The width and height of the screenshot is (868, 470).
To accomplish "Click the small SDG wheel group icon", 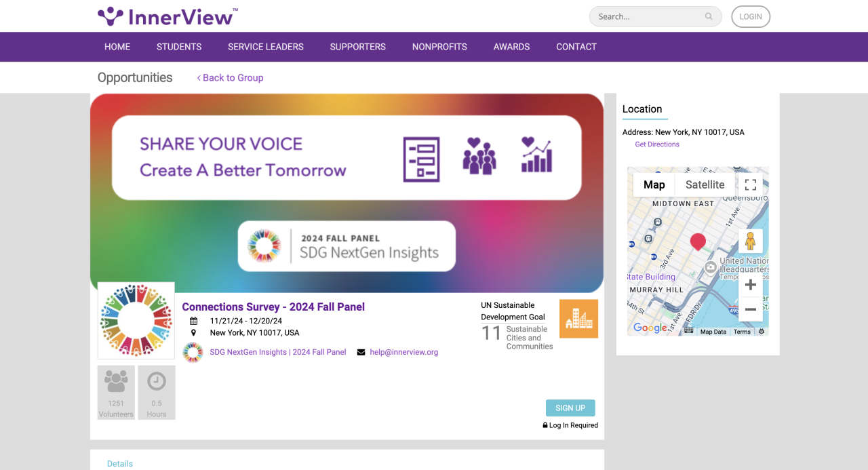I will pos(193,353).
